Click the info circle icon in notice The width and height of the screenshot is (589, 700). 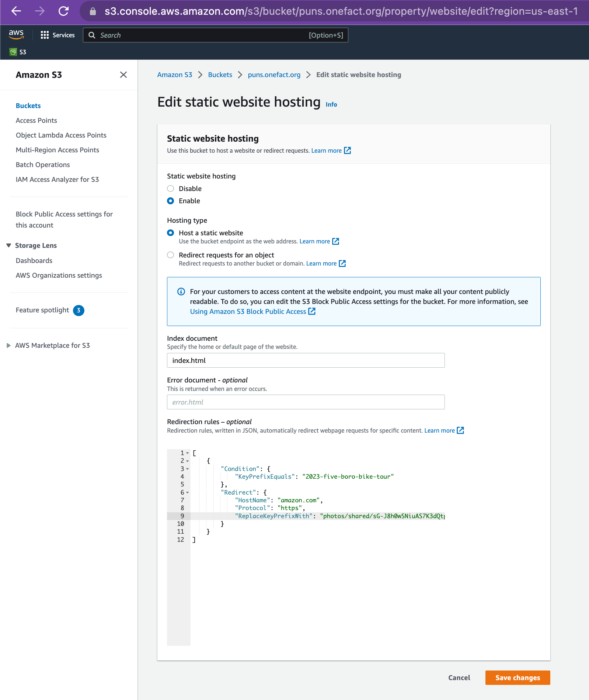[x=181, y=292]
